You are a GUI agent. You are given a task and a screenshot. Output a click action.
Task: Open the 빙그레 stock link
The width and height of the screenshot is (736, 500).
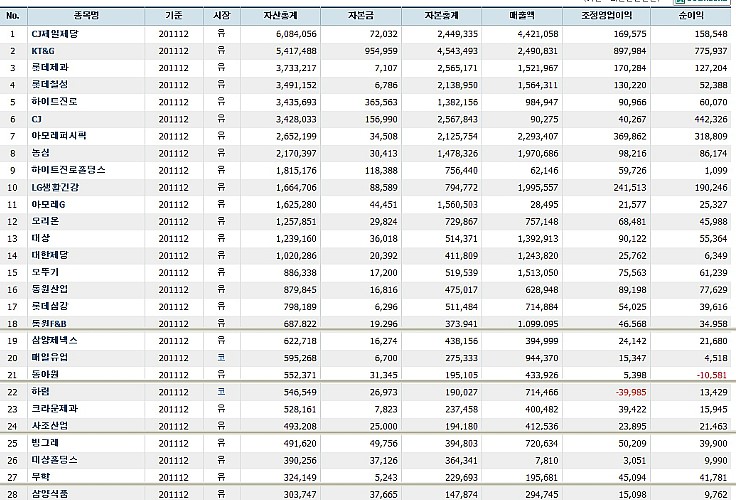[45, 443]
